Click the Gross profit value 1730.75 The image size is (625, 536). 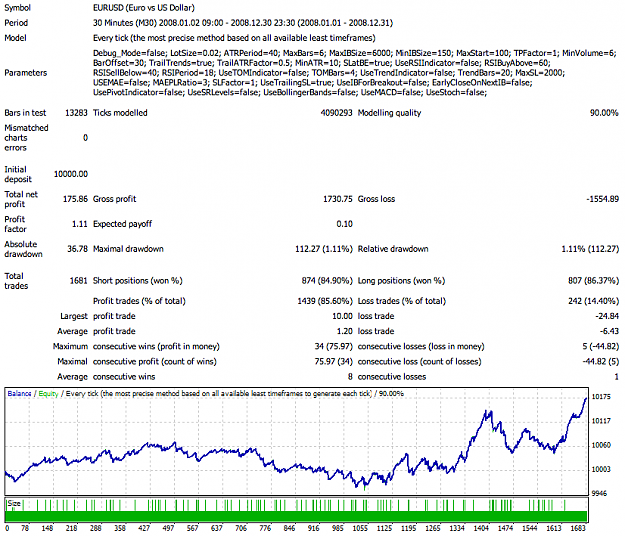click(x=338, y=199)
